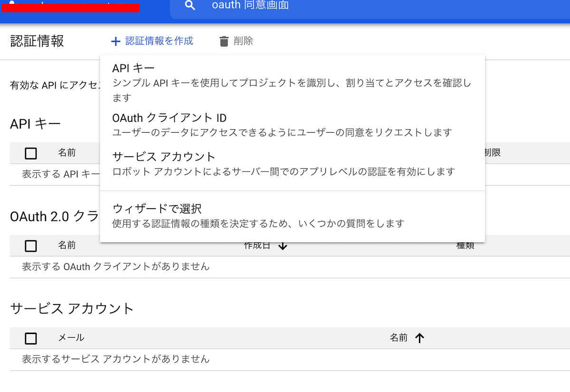The image size is (570, 392).
Task: Click the メール column header
Action: pyautogui.click(x=71, y=338)
